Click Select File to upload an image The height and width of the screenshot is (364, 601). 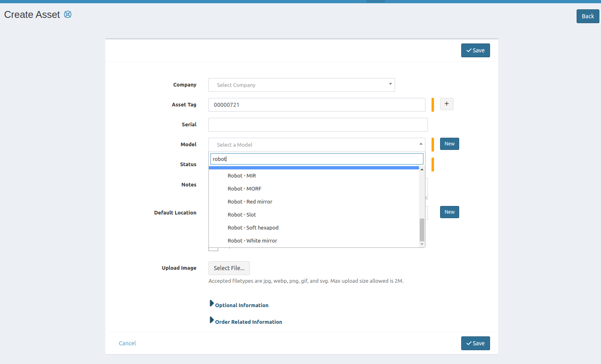[229, 268]
